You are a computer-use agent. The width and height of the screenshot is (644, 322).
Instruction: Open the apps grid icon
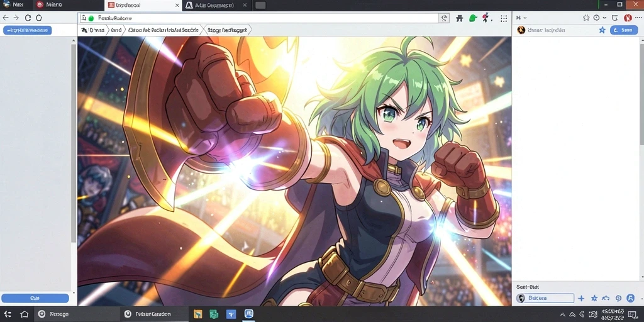point(504,18)
